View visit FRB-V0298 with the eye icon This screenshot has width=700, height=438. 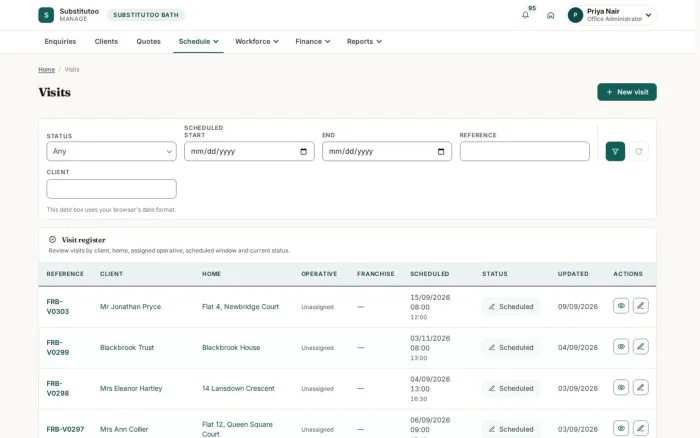click(x=621, y=388)
